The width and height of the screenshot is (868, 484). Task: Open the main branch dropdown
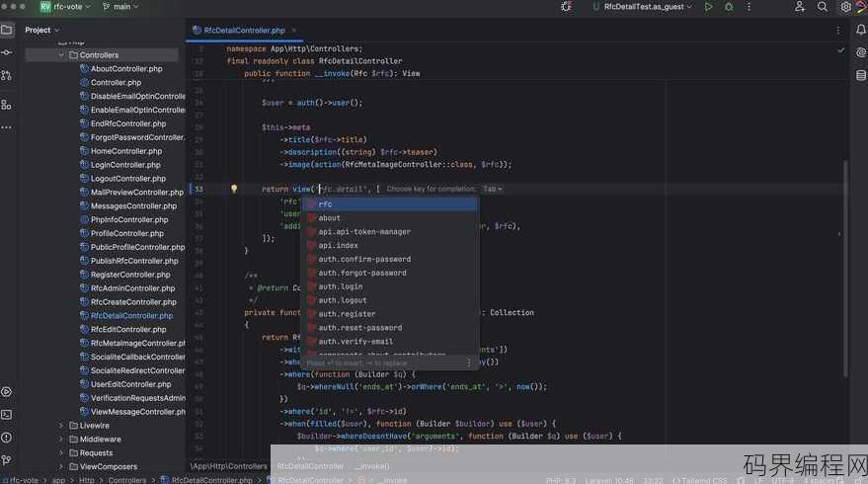[x=120, y=7]
